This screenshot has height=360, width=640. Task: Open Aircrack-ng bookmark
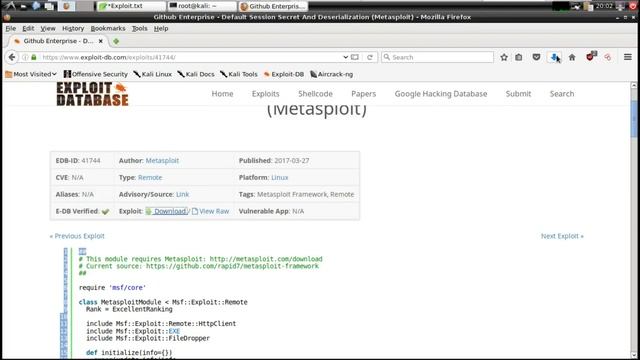pos(331,74)
